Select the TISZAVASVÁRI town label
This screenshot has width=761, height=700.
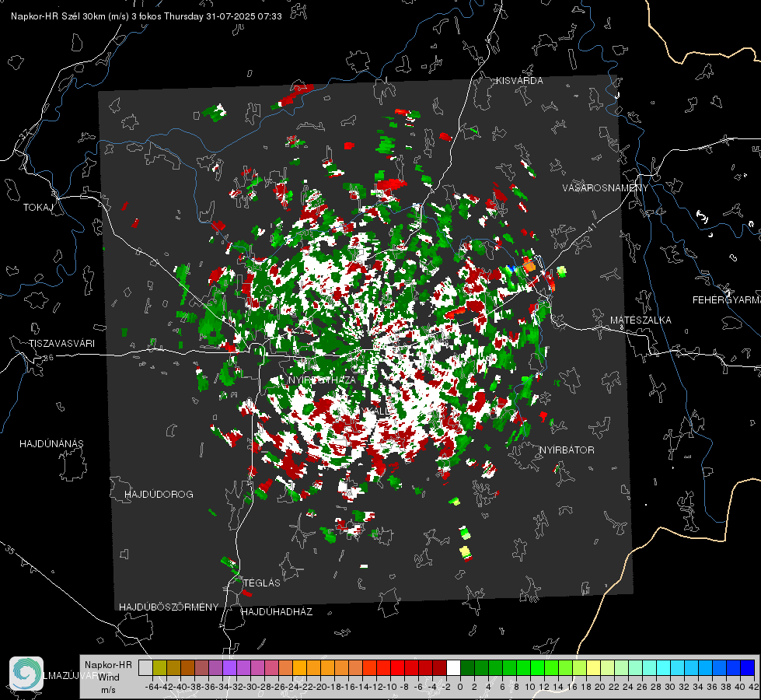pos(61,344)
